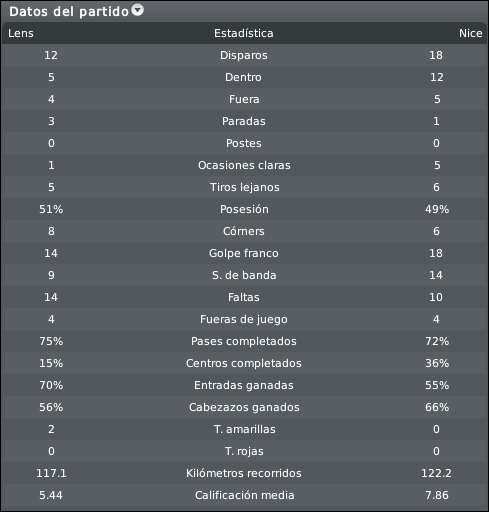The image size is (489, 512).
Task: Click Nice's 7.86 average rating value
Action: click(x=436, y=495)
